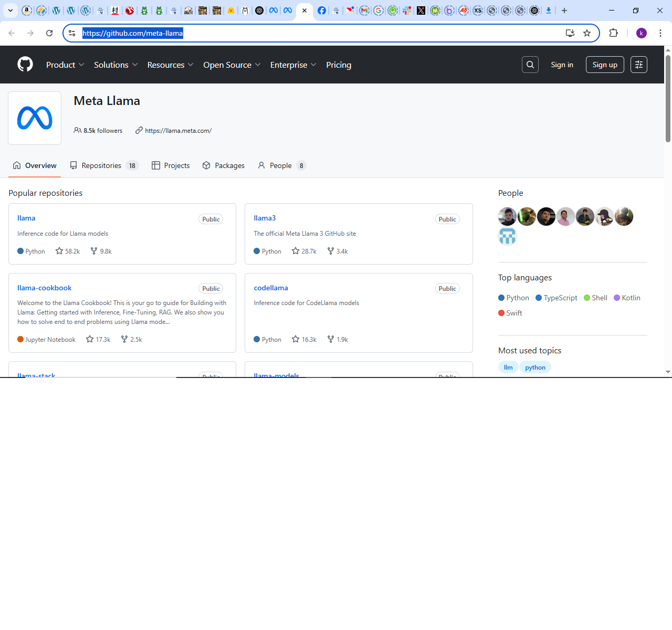Open the tab search dropdown arrow
Viewport: 672px width, 630px height.
[10, 10]
